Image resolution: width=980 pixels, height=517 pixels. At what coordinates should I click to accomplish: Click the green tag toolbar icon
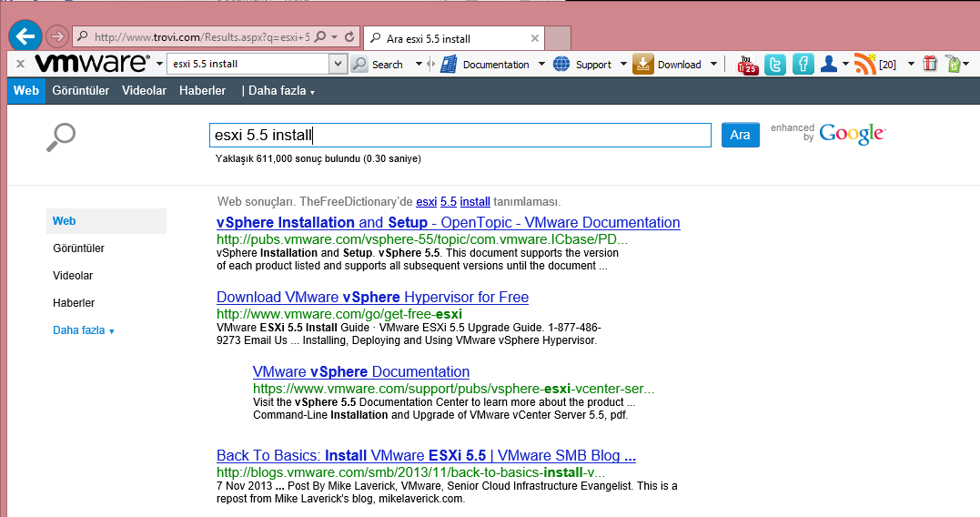point(953,64)
